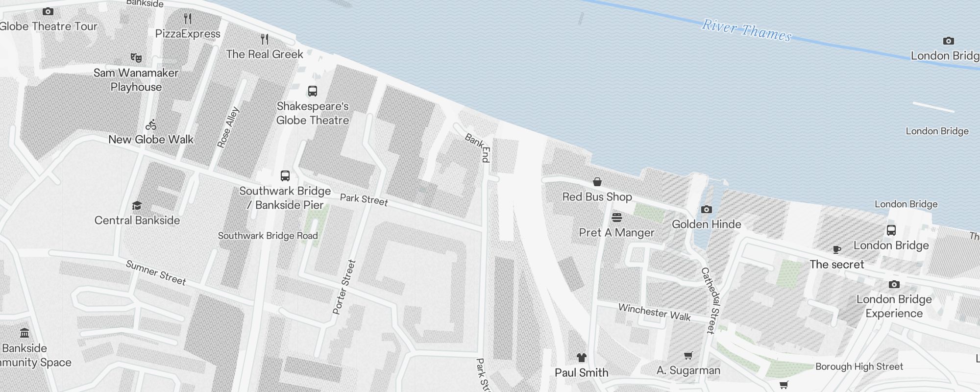The image size is (980, 392).
Task: Select the London Bridge bus stop icon
Action: (x=891, y=230)
